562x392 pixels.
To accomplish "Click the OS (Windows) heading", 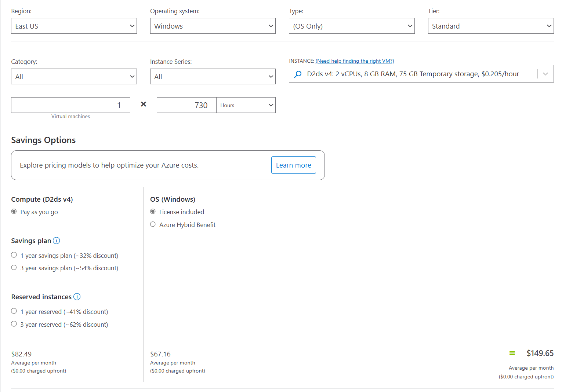I will (173, 199).
